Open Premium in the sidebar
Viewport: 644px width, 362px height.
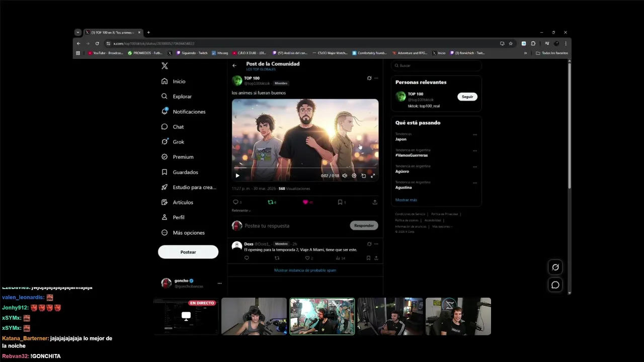point(177,157)
